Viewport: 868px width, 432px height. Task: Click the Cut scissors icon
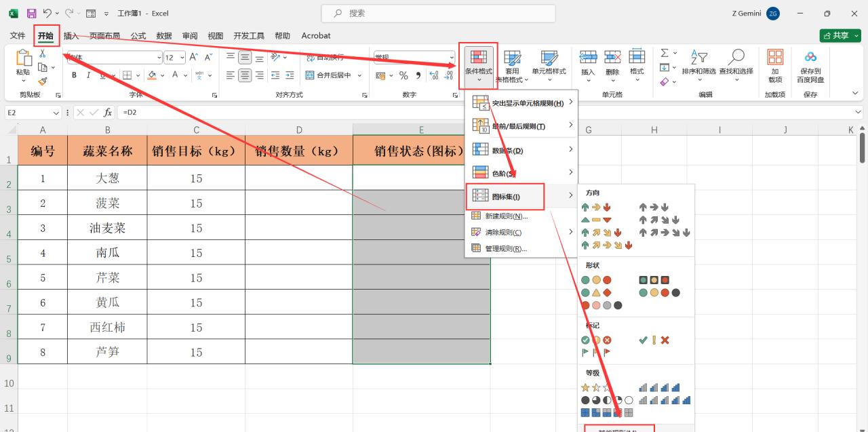click(x=42, y=54)
